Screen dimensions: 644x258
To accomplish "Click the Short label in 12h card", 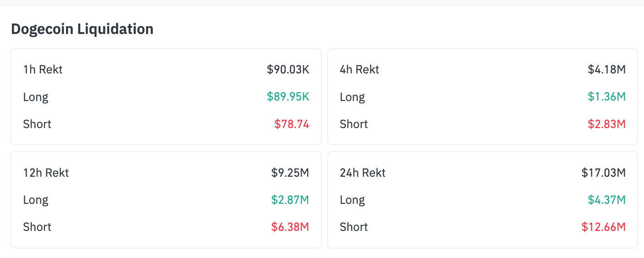I will click(37, 227).
